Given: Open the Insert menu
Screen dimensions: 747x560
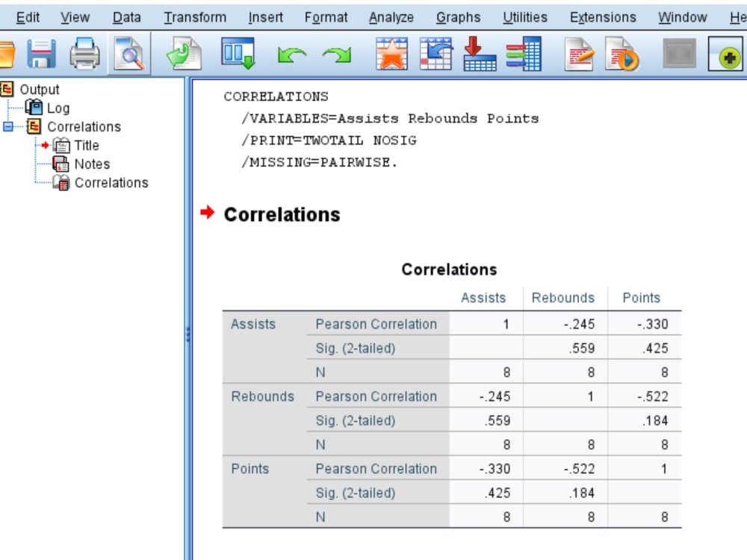Looking at the screenshot, I should tap(265, 18).
